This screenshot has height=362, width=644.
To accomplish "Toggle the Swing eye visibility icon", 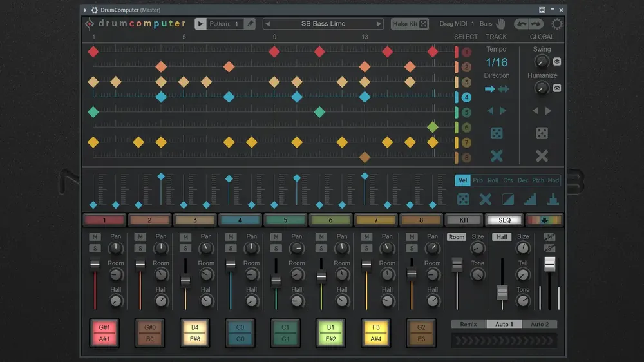I will (x=556, y=62).
